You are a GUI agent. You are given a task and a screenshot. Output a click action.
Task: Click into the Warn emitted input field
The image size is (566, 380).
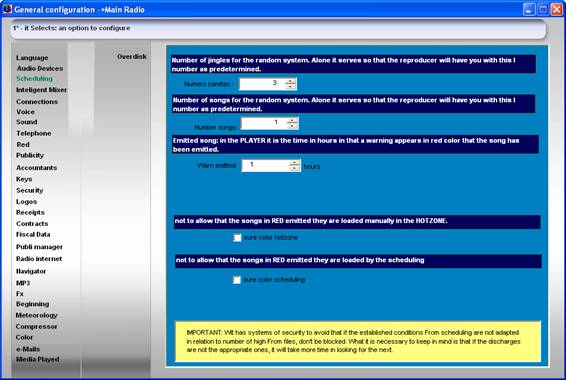click(x=265, y=165)
